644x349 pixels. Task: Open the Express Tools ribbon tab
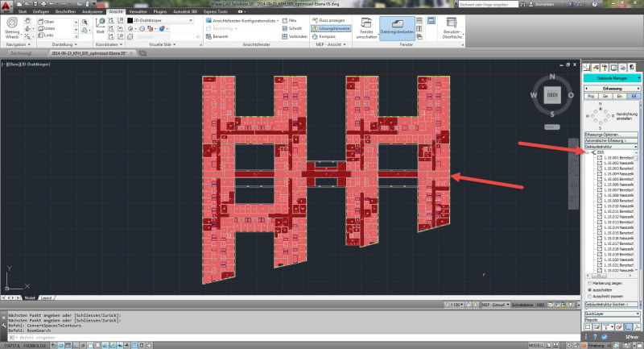pos(216,11)
